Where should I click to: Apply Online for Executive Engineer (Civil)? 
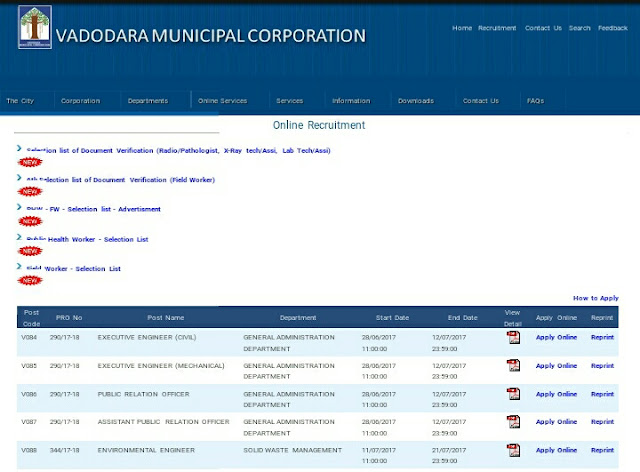point(556,337)
